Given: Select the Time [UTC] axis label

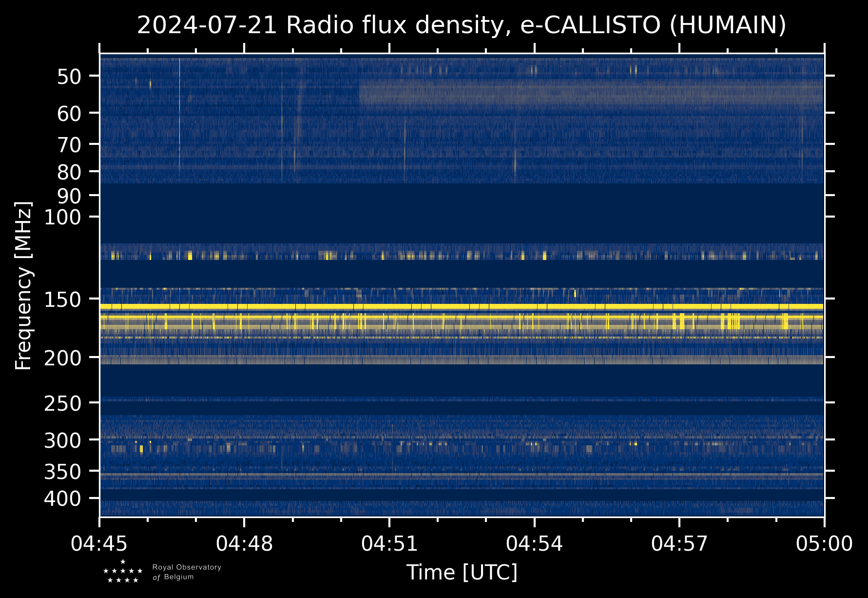Looking at the screenshot, I should (462, 572).
